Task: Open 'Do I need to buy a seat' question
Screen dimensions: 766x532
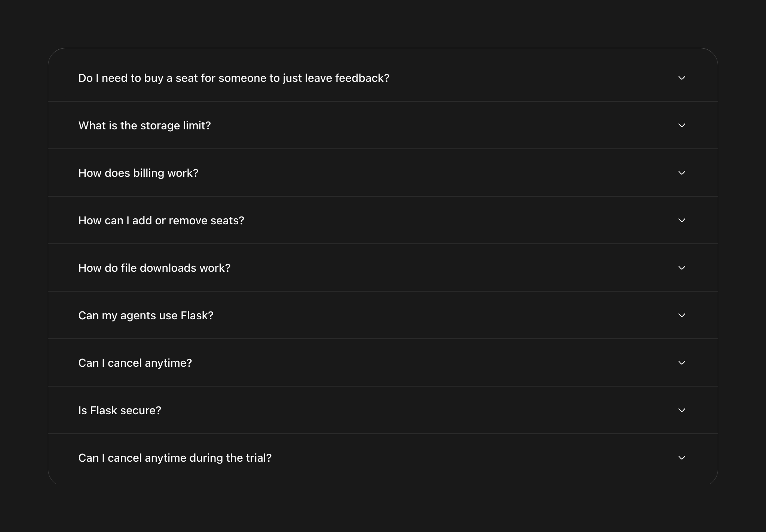Action: coord(234,78)
